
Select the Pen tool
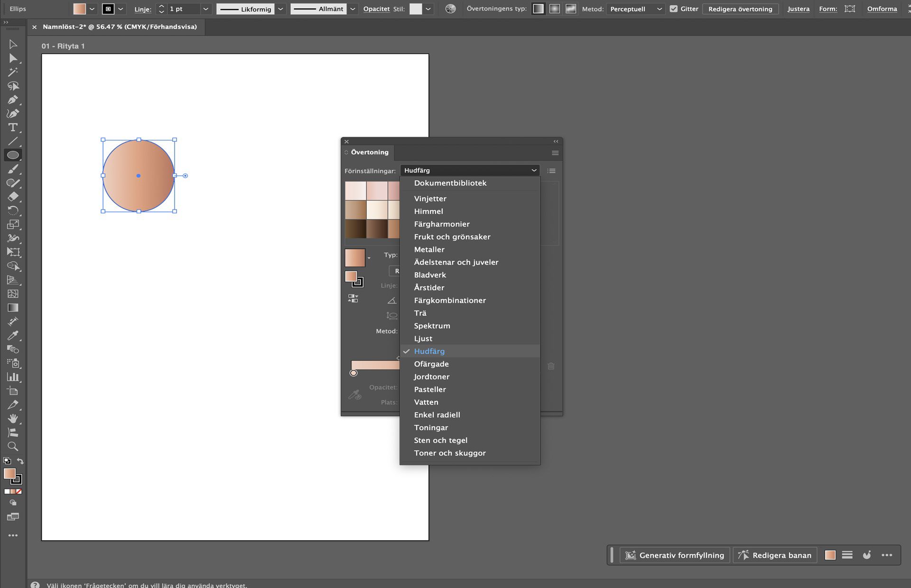click(x=13, y=100)
